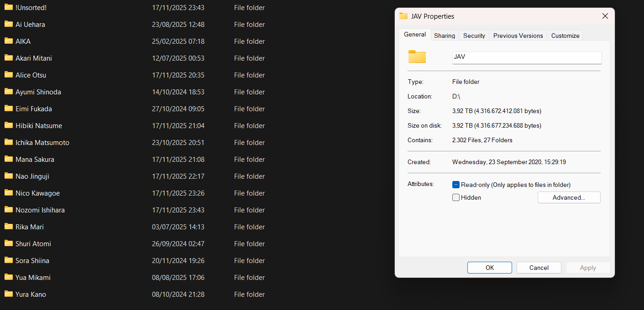Toggle the Read-only attribute checkbox
This screenshot has height=310, width=644.
(456, 185)
